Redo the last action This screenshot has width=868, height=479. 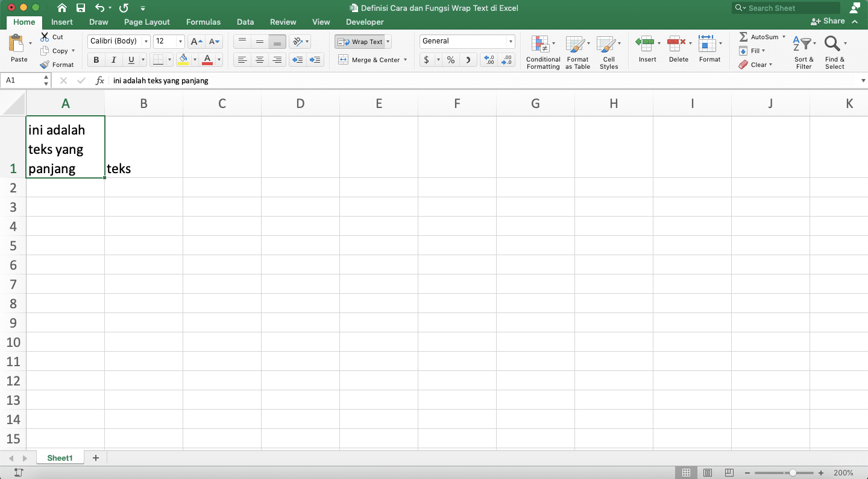pyautogui.click(x=124, y=8)
